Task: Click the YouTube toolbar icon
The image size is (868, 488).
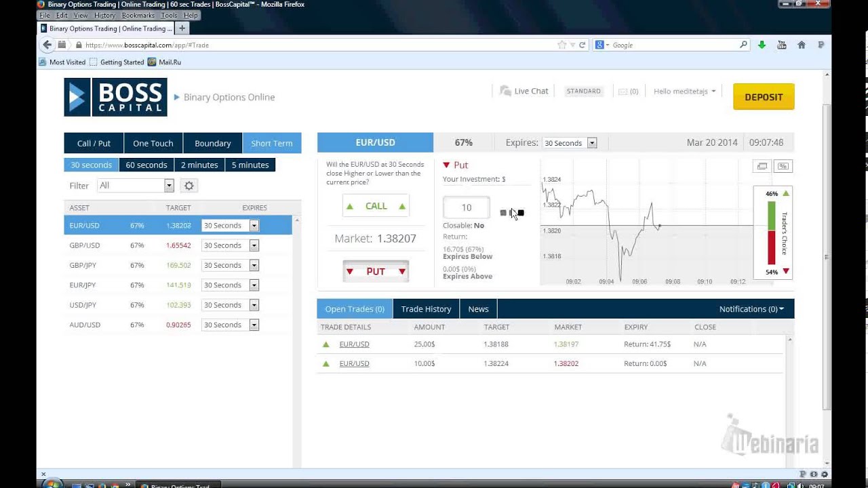Action: tap(781, 45)
